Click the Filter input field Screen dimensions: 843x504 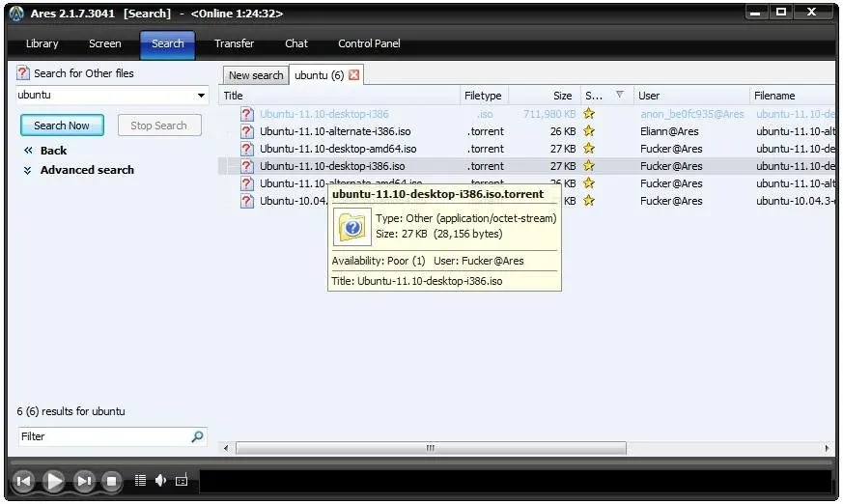click(x=104, y=436)
